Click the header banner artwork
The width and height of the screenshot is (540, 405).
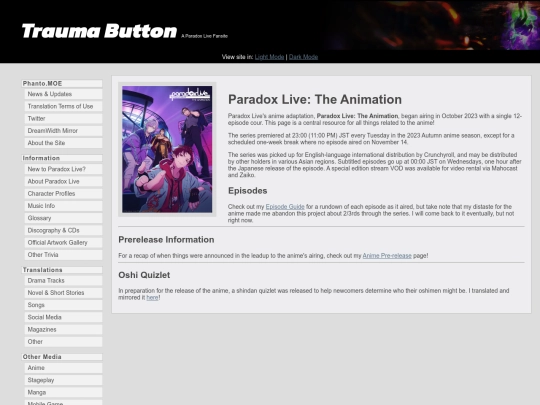click(x=432, y=25)
